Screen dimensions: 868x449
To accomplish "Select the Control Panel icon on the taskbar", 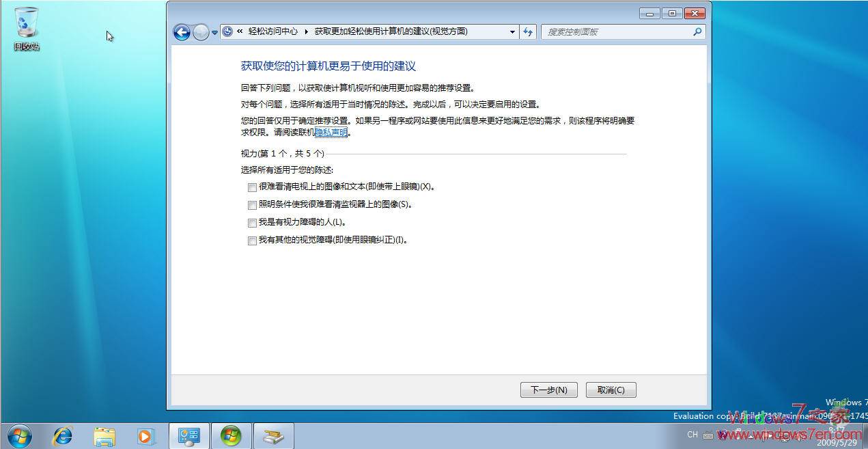I will pos(189,435).
